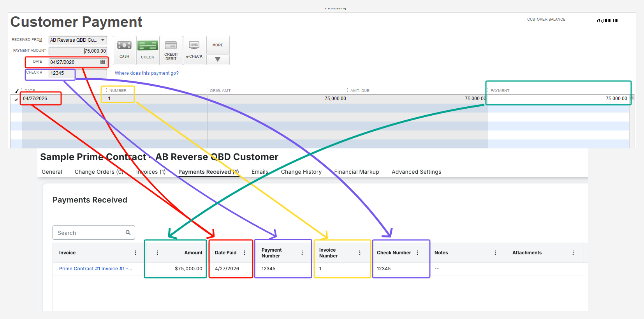Click the Attachments column header
The width and height of the screenshot is (644, 319).
pos(527,253)
